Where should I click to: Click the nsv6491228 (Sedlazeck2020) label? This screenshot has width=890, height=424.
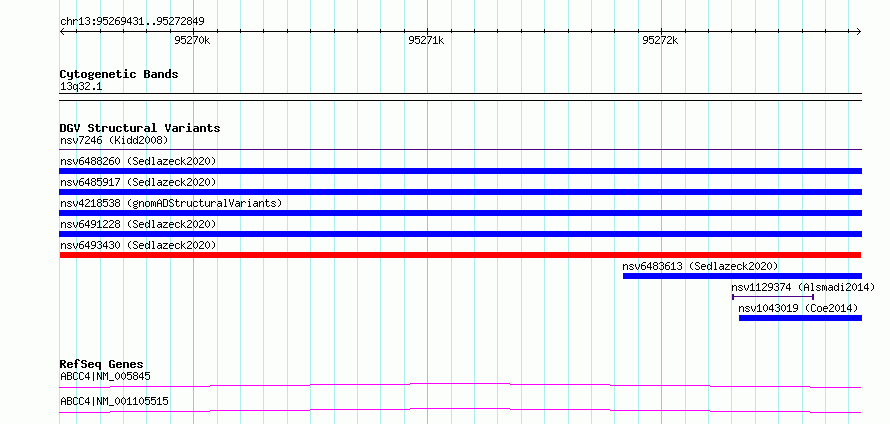(x=138, y=224)
